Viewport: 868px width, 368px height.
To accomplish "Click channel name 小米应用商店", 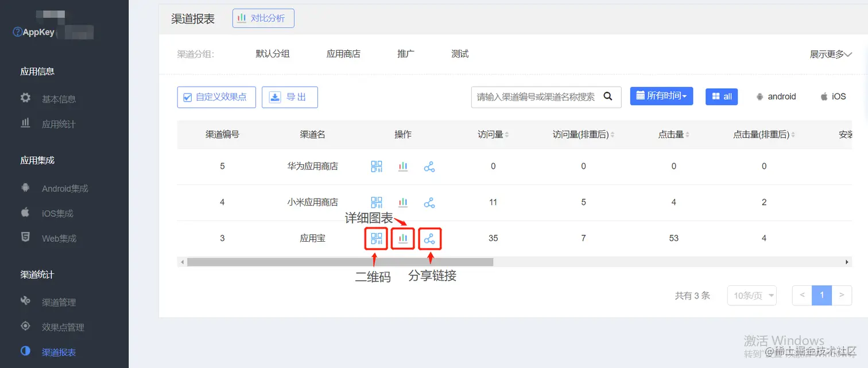I will (x=313, y=202).
